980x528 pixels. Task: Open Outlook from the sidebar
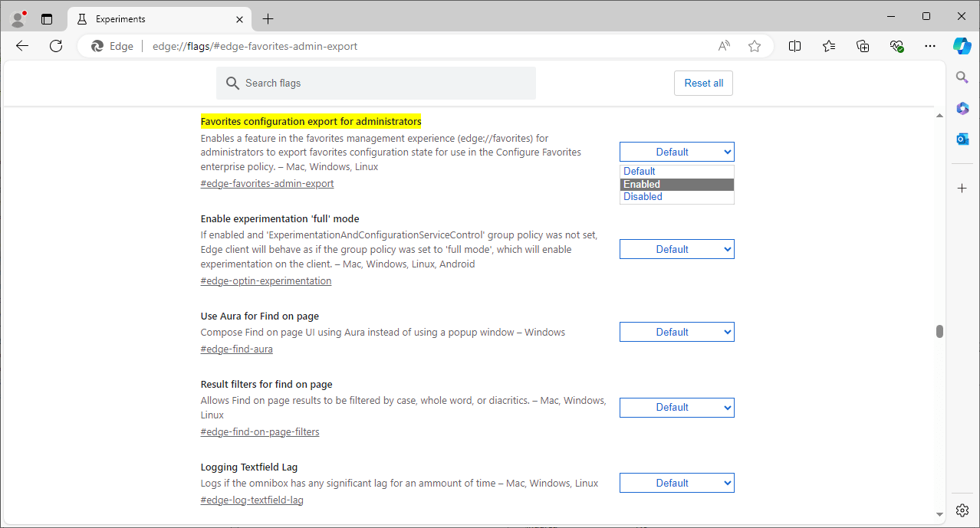[962, 139]
